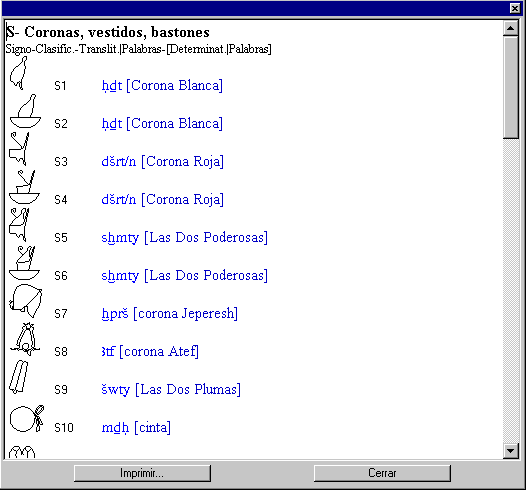Click the S1 White Crown hieroglyph
Image resolution: width=526 pixels, height=490 pixels.
click(18, 73)
